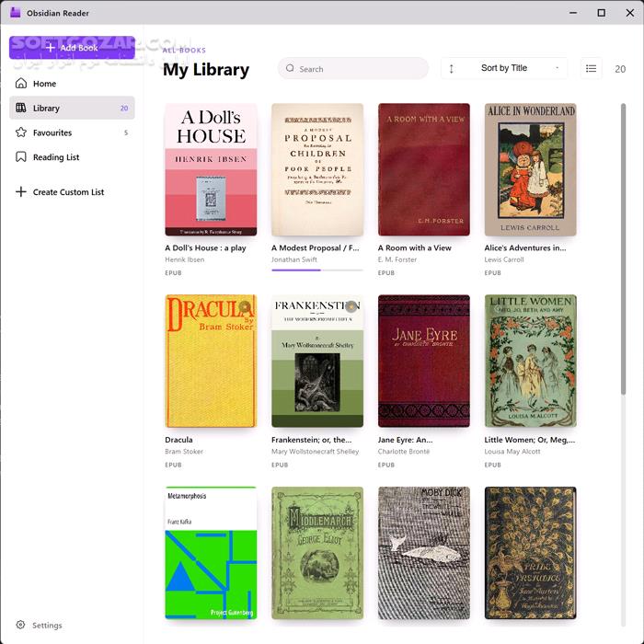Click title 'Alice's Adventures in...'
The width and height of the screenshot is (644, 644).
click(x=525, y=247)
